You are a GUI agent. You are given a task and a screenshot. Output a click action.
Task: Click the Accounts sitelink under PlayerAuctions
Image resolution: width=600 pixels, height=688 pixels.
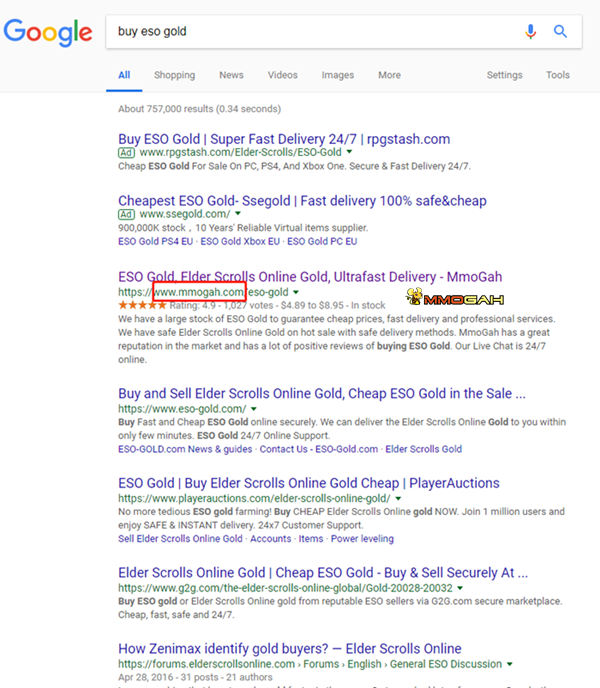coord(270,539)
